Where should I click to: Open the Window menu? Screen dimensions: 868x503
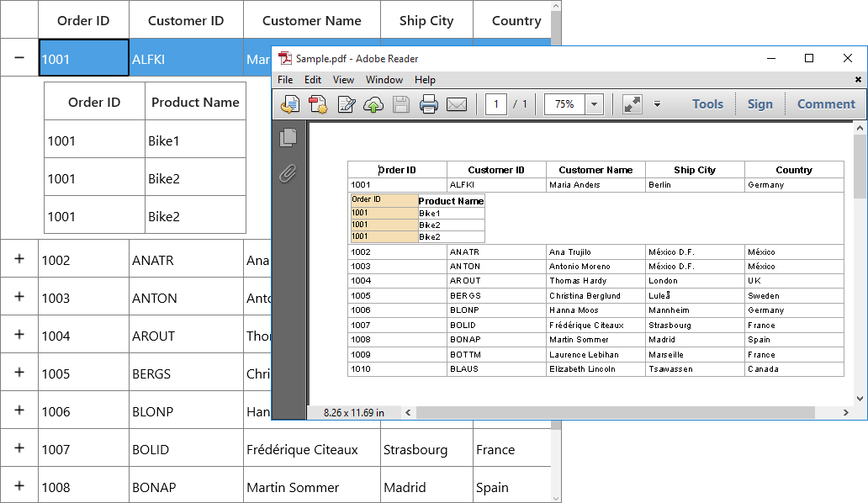point(384,80)
